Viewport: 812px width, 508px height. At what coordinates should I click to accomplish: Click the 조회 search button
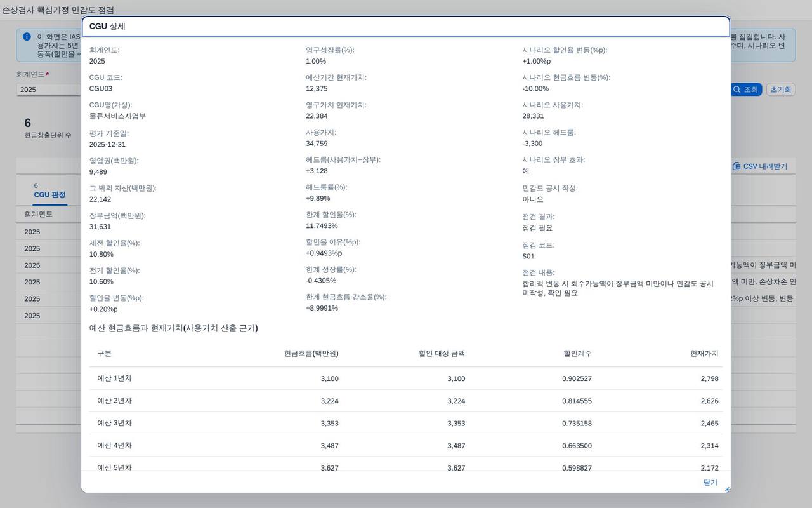click(745, 90)
